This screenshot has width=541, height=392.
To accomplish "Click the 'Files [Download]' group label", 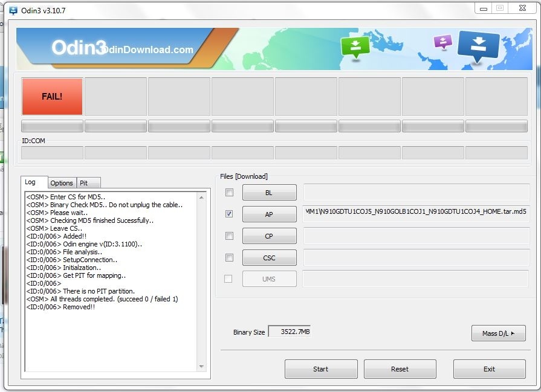I will pyautogui.click(x=244, y=176).
